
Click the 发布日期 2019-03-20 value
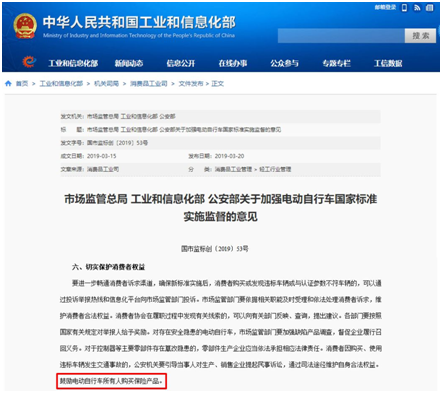click(x=229, y=156)
